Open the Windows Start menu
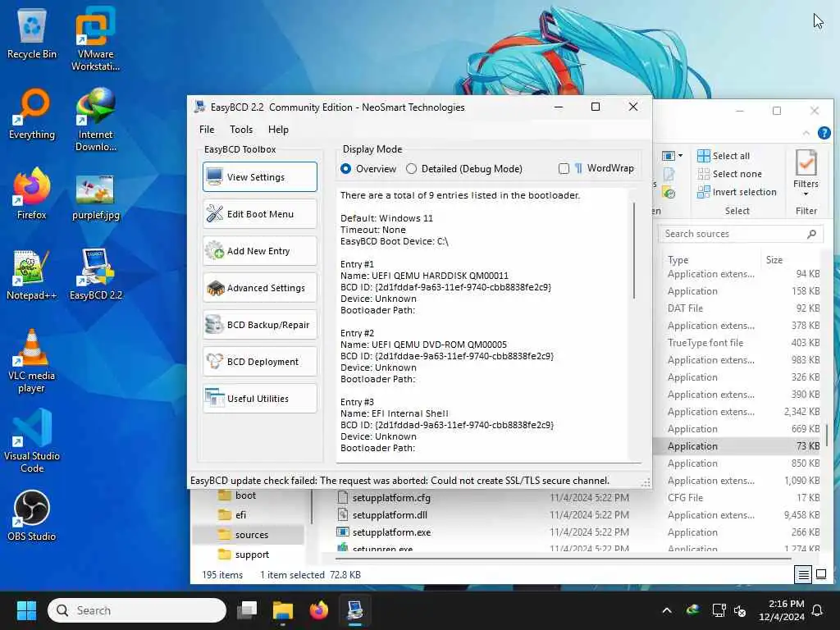840x630 pixels. [x=26, y=610]
